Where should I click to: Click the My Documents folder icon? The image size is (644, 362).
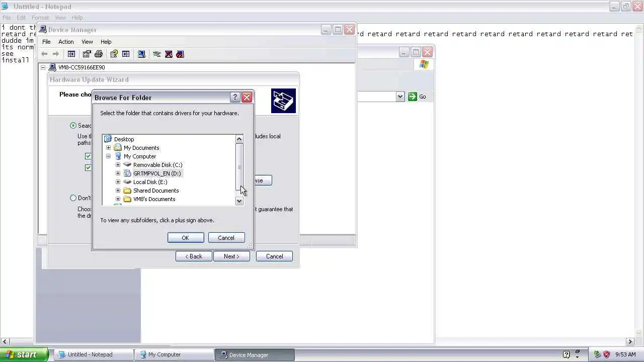pyautogui.click(x=118, y=148)
